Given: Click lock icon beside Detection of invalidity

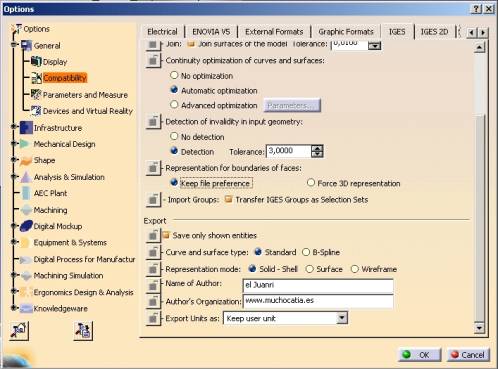Looking at the screenshot, I should (153, 122).
